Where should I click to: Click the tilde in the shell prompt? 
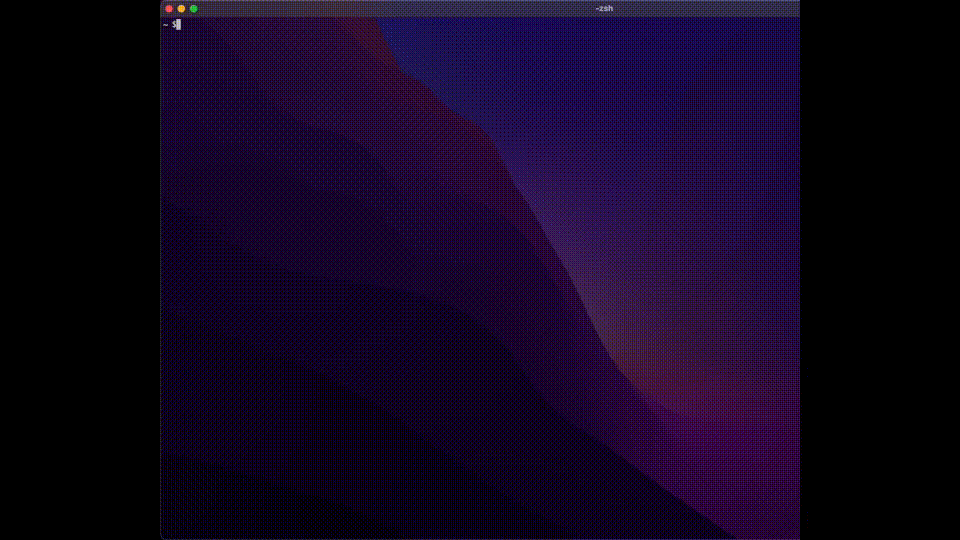pos(165,24)
